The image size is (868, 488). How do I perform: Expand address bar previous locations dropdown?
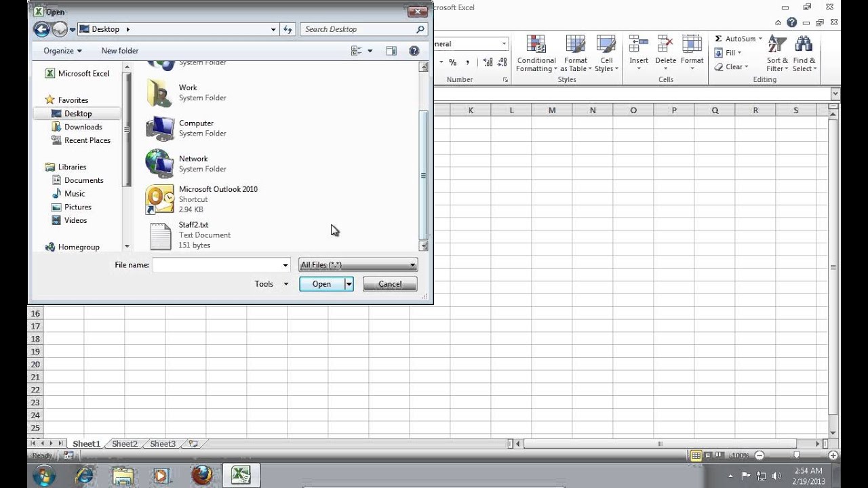tap(273, 29)
